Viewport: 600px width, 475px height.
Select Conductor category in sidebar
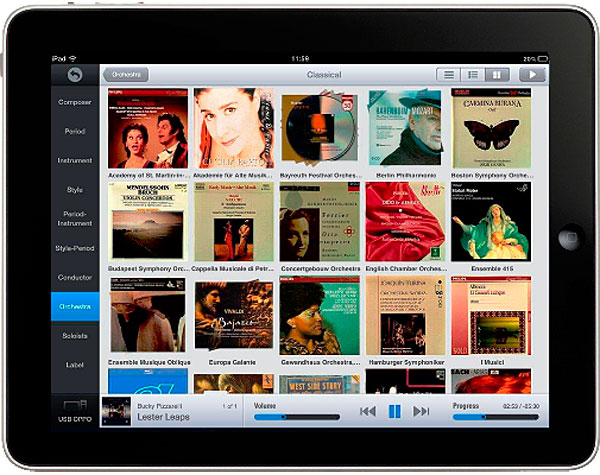coord(75,277)
